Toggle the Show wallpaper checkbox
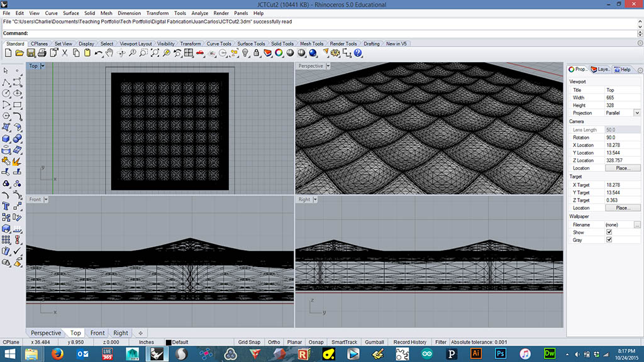This screenshot has width=644, height=362. pos(608,232)
